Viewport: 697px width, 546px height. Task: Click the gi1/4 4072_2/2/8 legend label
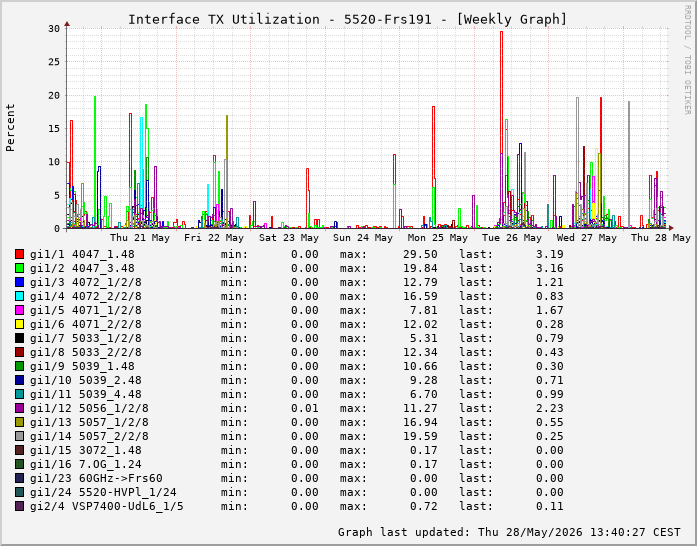pyautogui.click(x=86, y=296)
